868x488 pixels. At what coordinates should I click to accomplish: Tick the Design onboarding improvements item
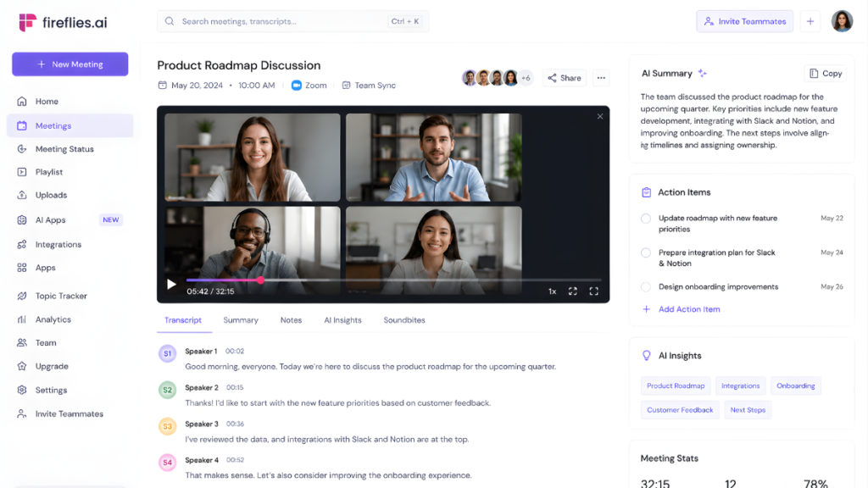(645, 286)
